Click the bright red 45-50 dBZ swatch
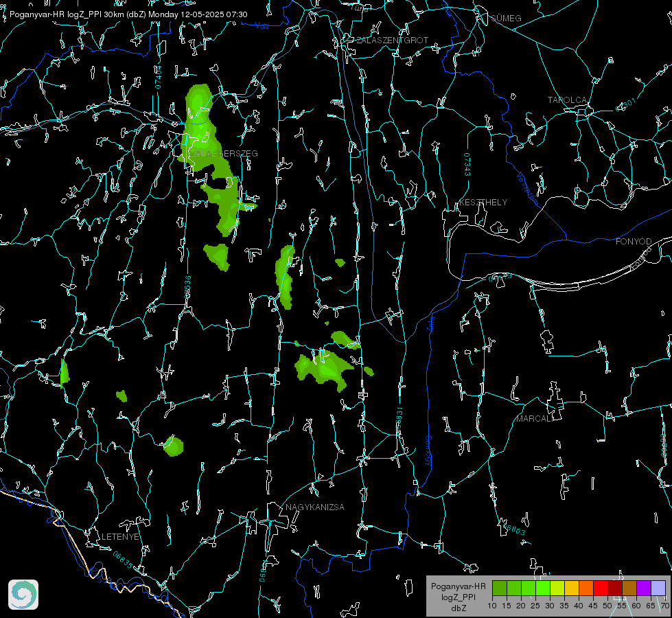The image size is (672, 618). pos(601,588)
